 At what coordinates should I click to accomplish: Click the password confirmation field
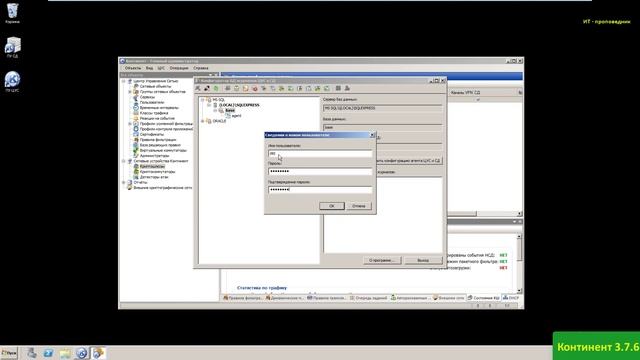[320, 189]
